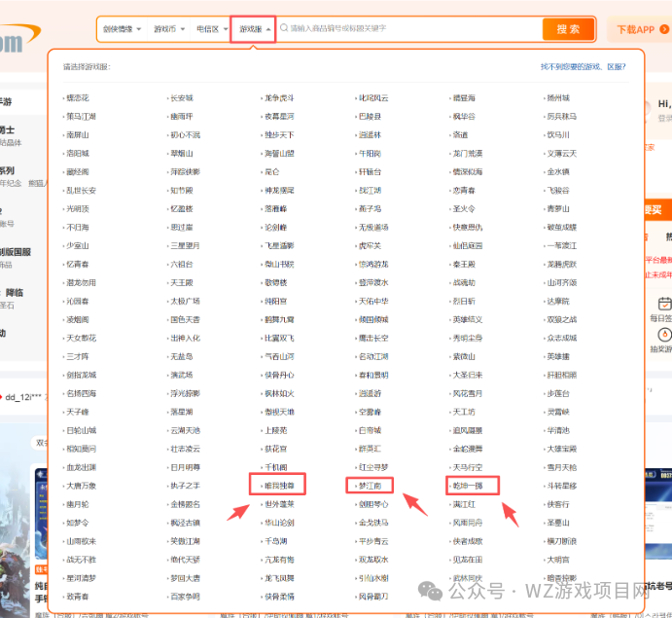
Task: Select server 一苇渡江
Action: point(562,246)
